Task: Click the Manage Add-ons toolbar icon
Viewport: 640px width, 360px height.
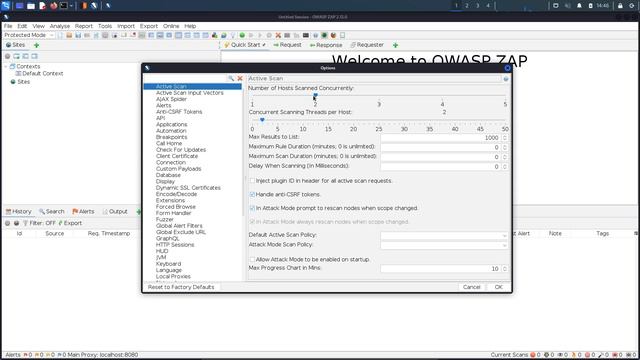Action: point(215,35)
